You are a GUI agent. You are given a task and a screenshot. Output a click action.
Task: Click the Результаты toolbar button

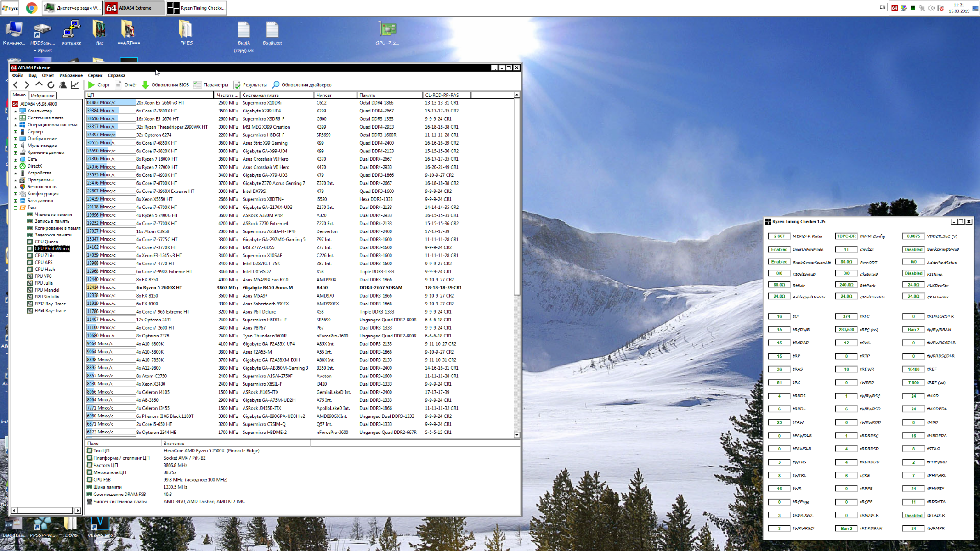(x=250, y=85)
